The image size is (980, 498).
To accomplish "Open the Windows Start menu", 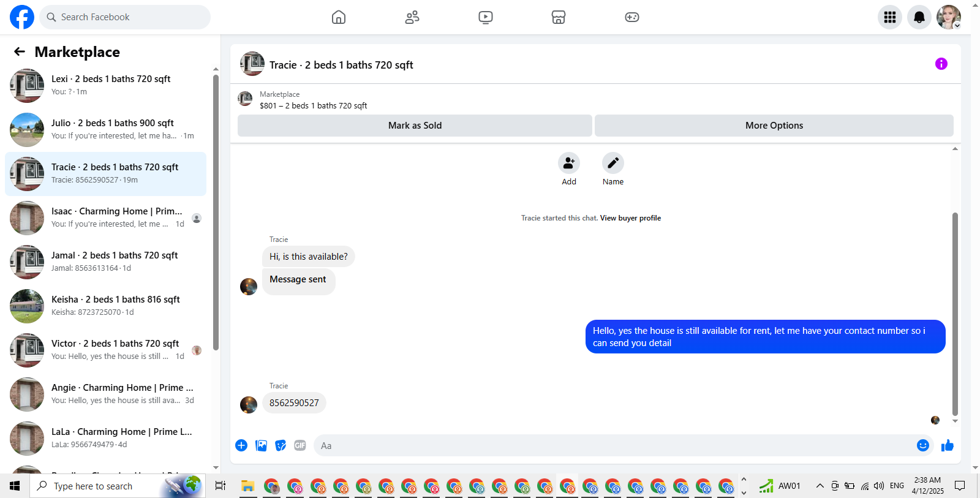I will coord(15,486).
